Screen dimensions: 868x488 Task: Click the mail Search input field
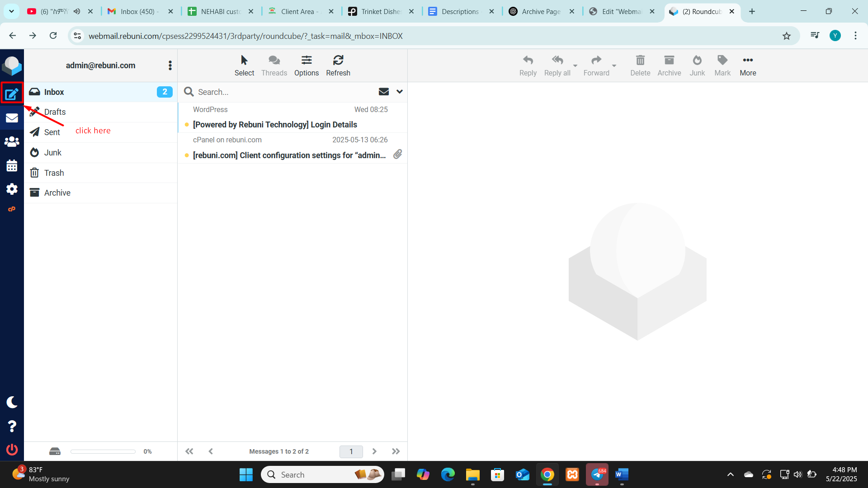point(280,92)
